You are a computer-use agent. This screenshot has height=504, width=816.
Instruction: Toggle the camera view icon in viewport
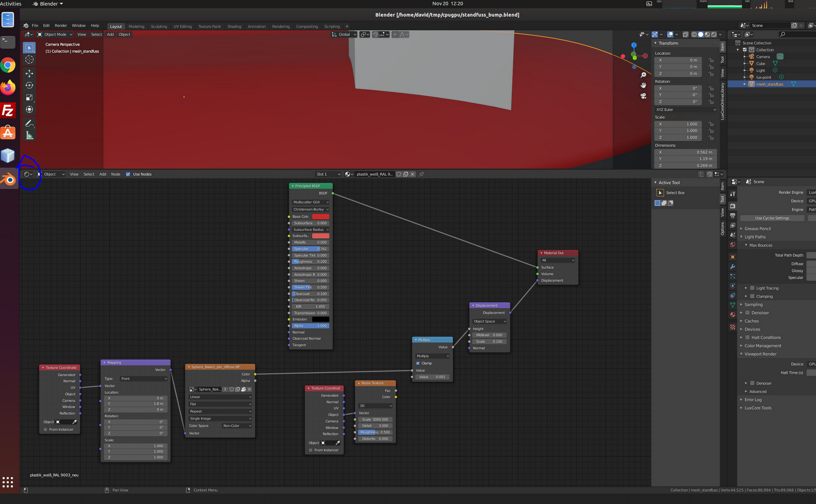click(x=643, y=96)
